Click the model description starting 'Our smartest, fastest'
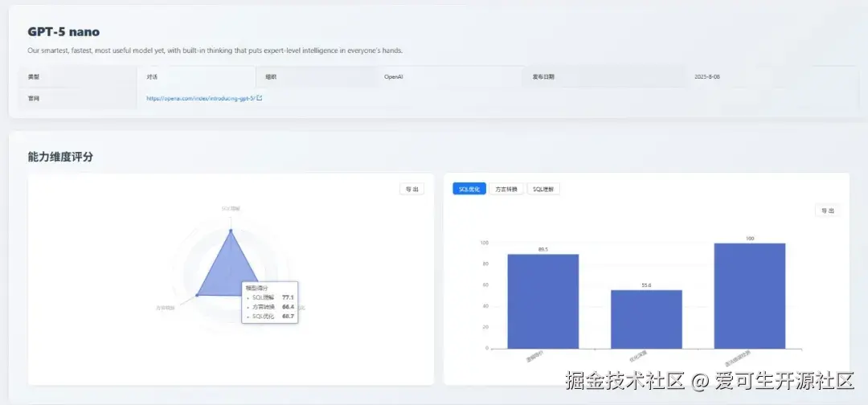The height and width of the screenshot is (405, 868). tap(215, 51)
